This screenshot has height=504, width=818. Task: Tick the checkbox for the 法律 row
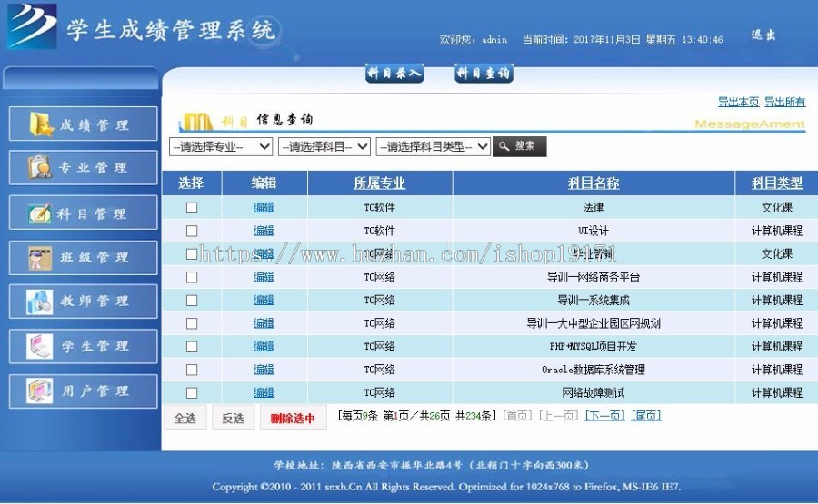coord(192,207)
